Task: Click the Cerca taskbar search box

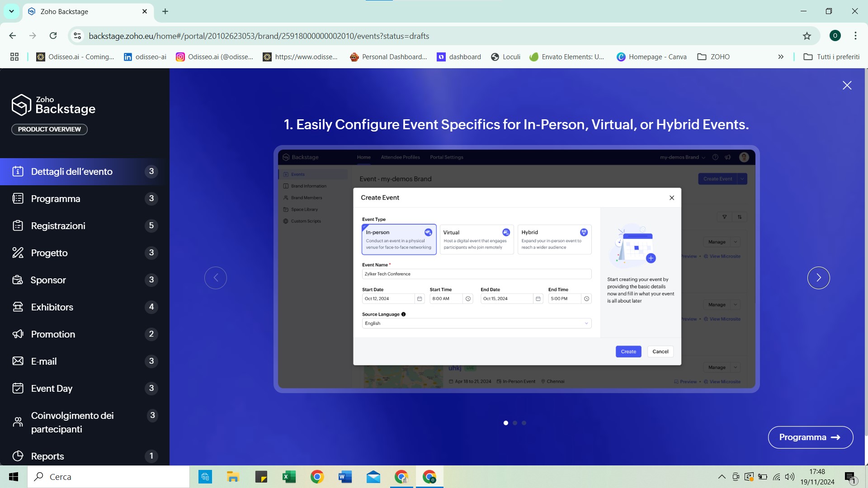Action: (108, 477)
